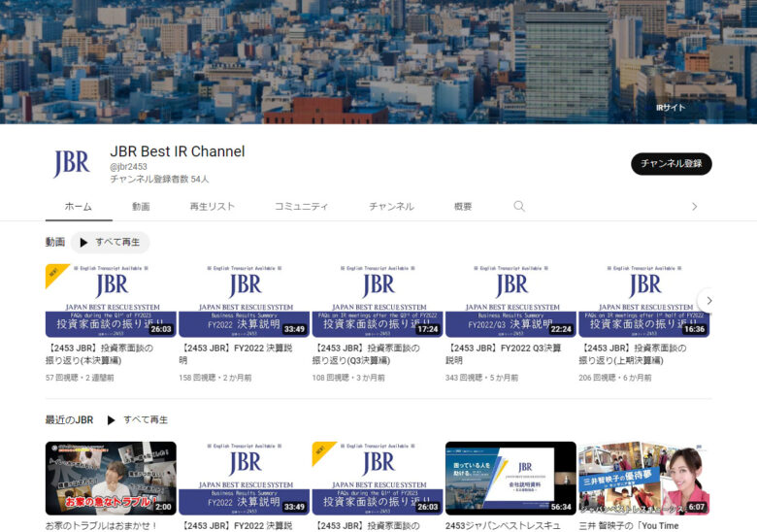
Task: Open the 17:24 video thumbnail
Action: coord(378,300)
